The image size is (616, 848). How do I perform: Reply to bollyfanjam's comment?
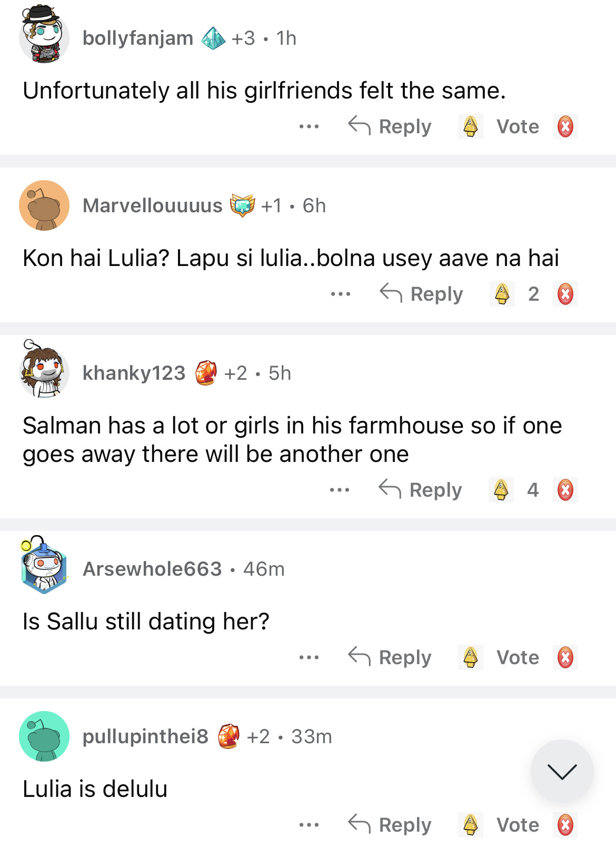390,126
